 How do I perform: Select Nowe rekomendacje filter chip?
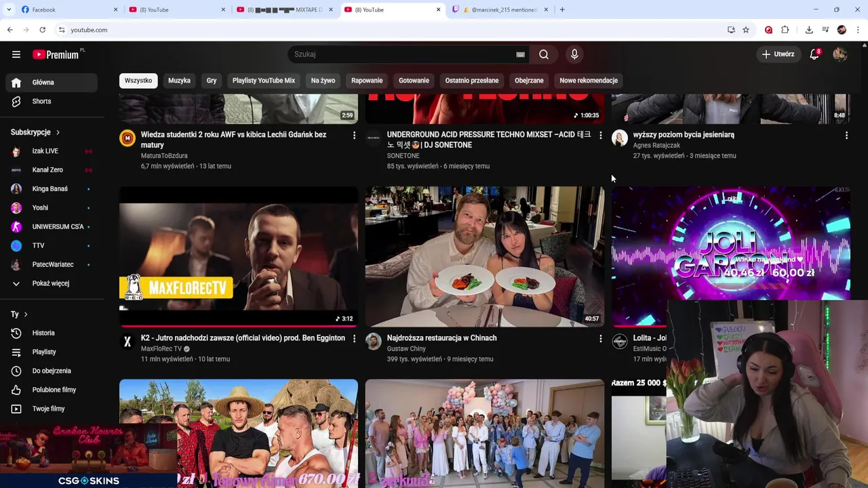coord(589,81)
